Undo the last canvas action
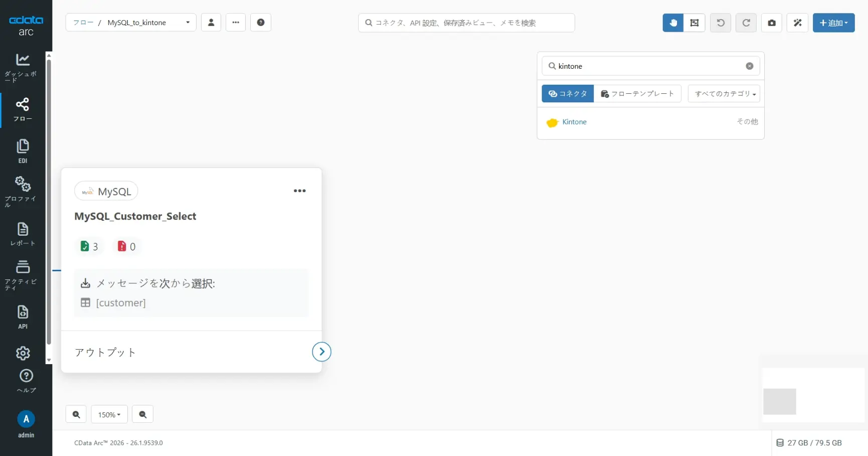Screen dimensions: 868x456 [721, 23]
